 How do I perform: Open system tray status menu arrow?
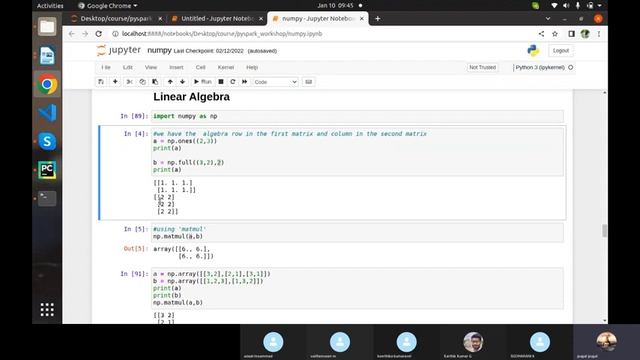(600, 6)
